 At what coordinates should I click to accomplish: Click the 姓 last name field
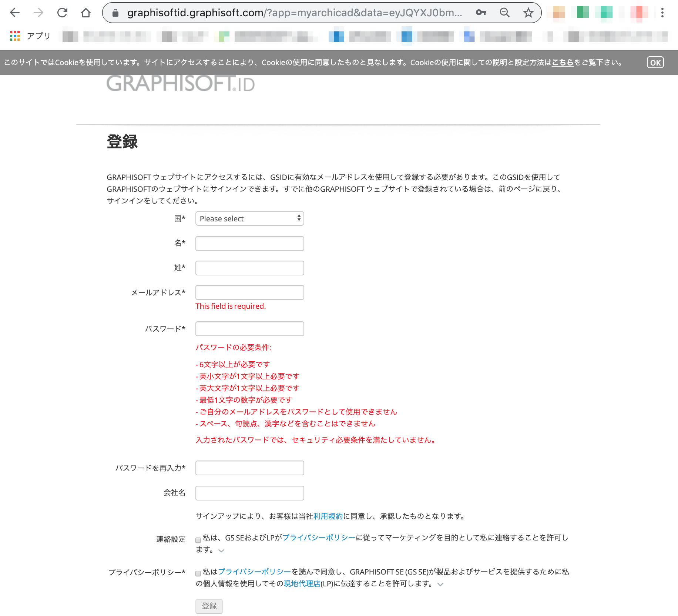(250, 268)
